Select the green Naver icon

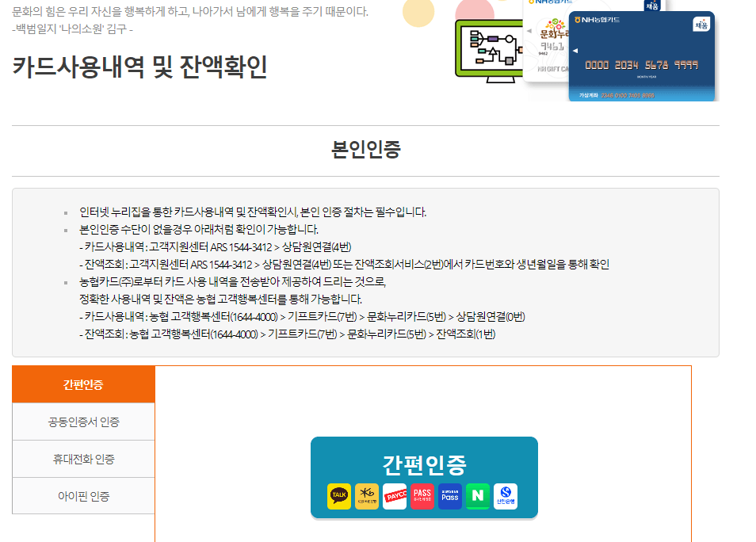pyautogui.click(x=476, y=496)
